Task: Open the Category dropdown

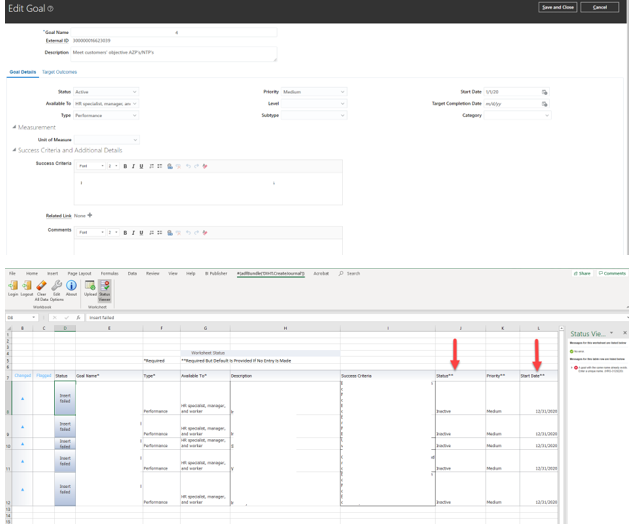Action: click(517, 115)
